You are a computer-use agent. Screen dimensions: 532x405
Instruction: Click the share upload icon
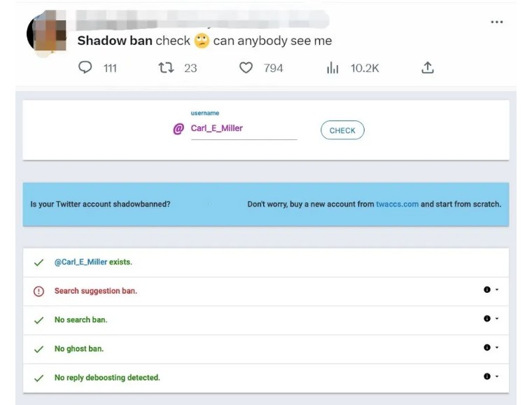428,67
